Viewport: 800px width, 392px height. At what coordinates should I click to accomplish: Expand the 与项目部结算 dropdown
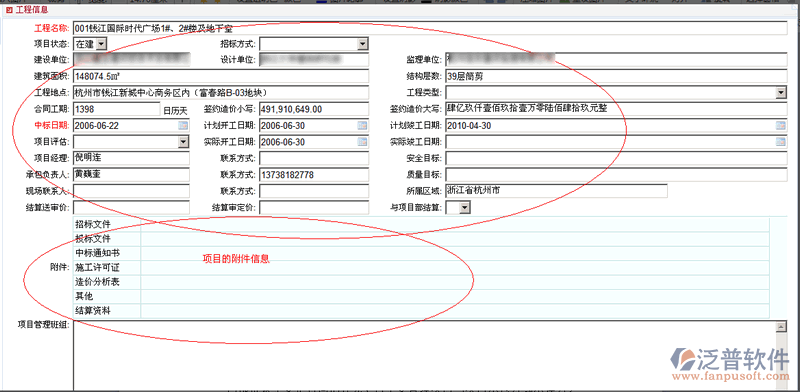pos(464,207)
